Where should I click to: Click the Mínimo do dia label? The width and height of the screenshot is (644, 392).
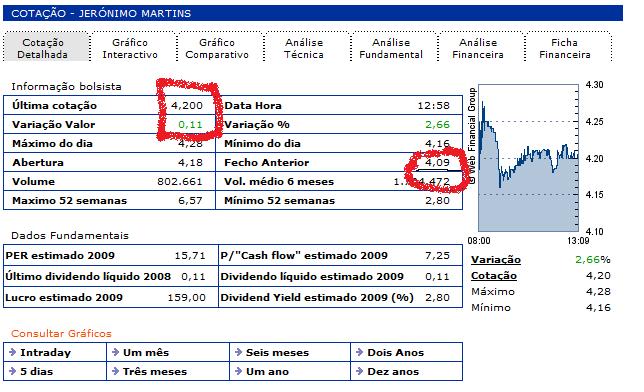[x=262, y=143]
